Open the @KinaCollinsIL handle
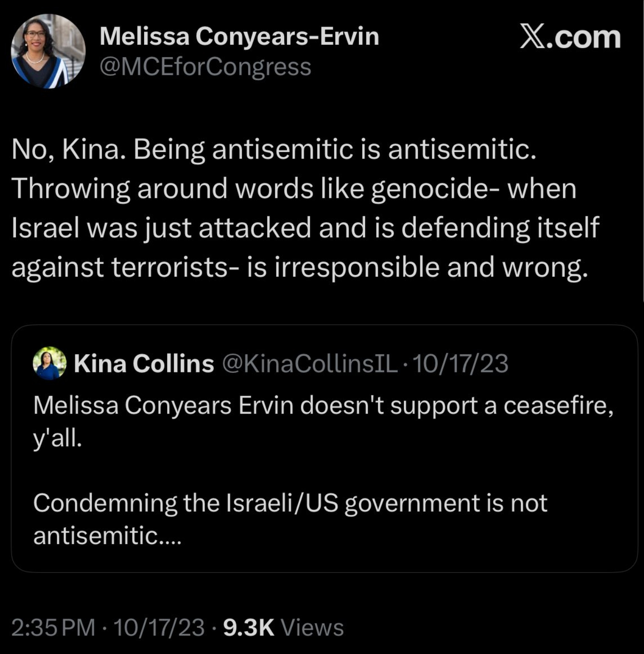644x654 pixels. [309, 363]
